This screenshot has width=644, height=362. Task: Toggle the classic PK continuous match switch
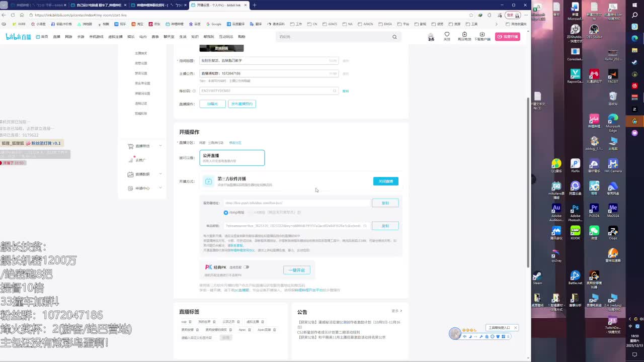click(x=247, y=267)
